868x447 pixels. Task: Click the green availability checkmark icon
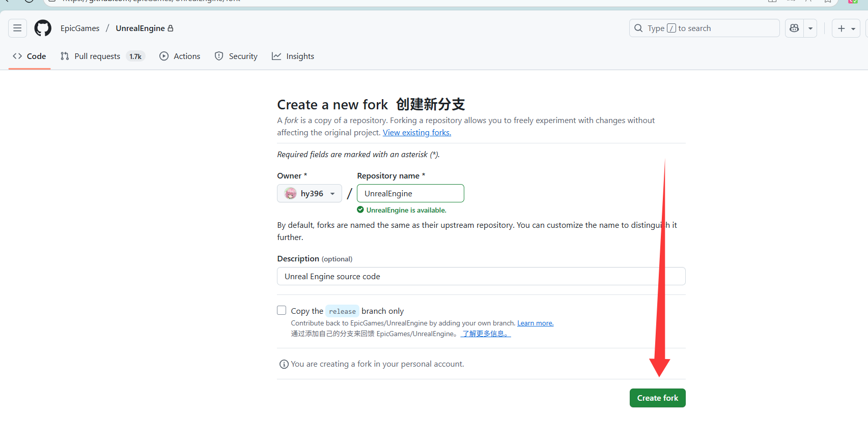pyautogui.click(x=360, y=210)
